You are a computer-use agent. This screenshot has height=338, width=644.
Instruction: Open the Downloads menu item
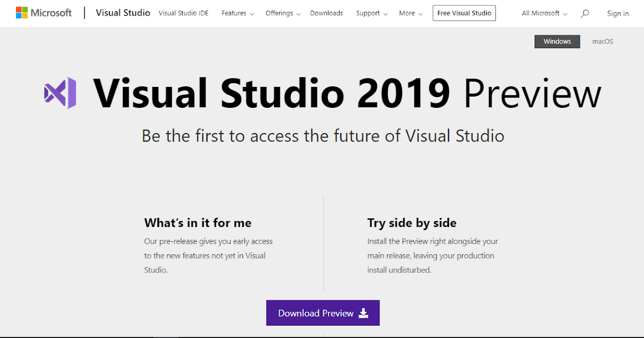point(326,13)
